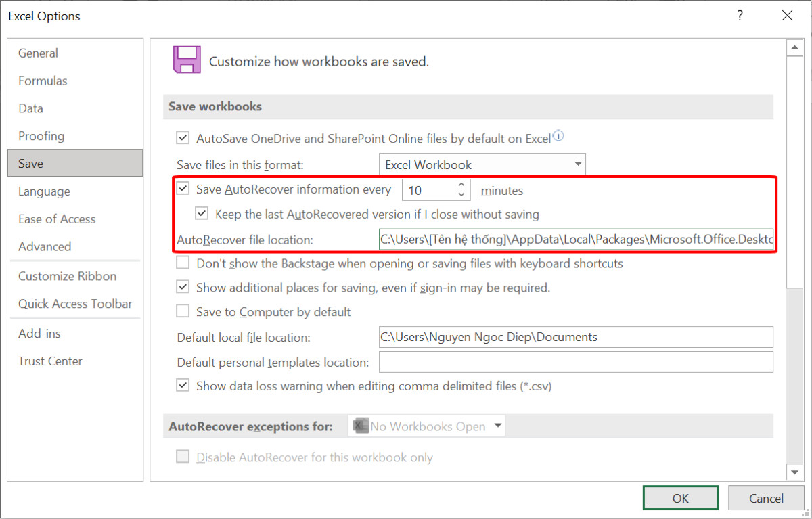Open the Proofing options category
Viewport: 812px width, 519px height.
point(75,136)
